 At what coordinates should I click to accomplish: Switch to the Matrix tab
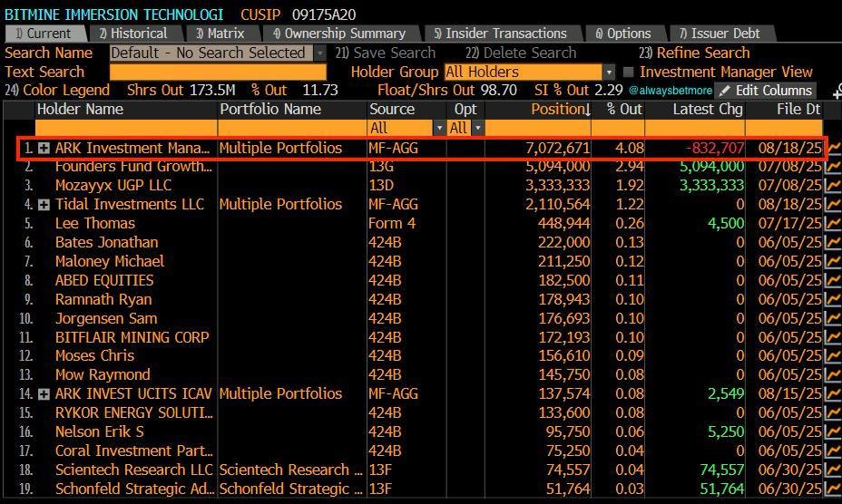click(221, 34)
